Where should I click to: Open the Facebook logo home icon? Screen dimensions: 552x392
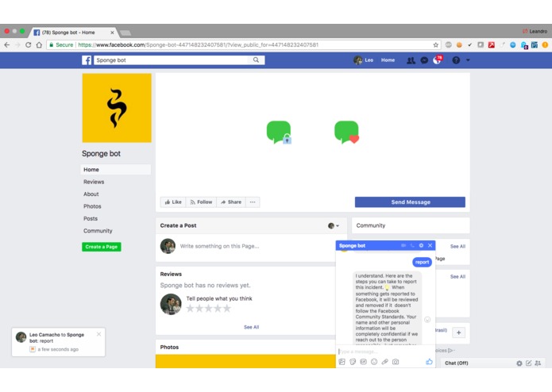[87, 60]
